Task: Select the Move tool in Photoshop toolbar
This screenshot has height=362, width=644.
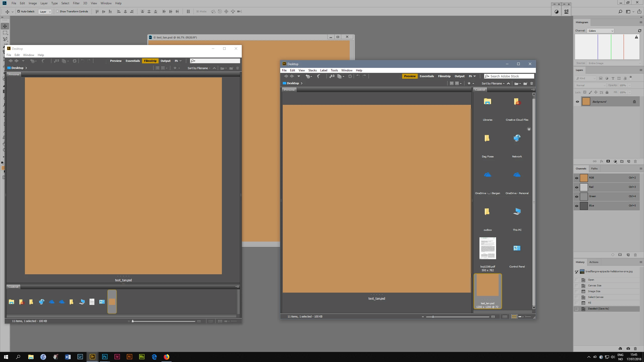Action: point(5,26)
